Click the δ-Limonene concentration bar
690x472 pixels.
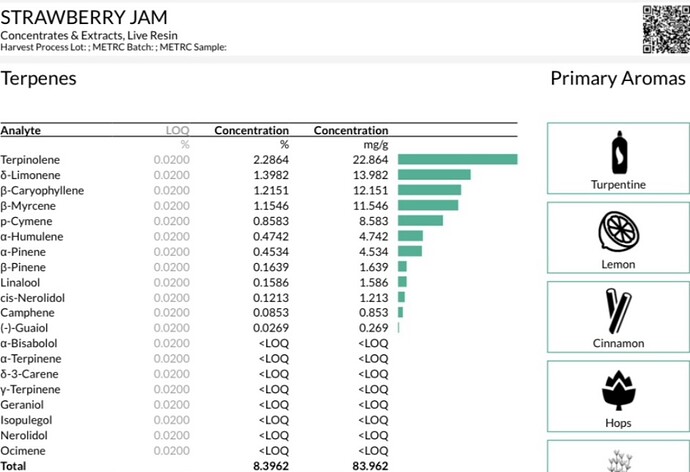[x=434, y=175]
